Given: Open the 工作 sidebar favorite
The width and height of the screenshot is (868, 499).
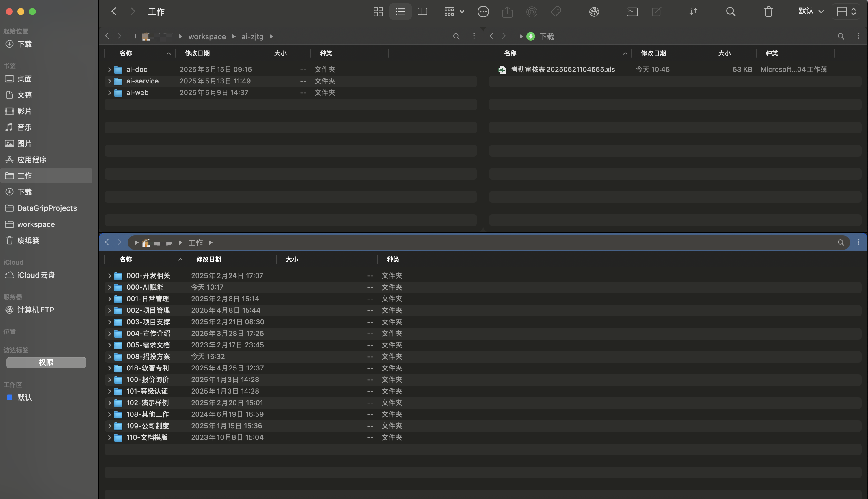Looking at the screenshot, I should (24, 176).
